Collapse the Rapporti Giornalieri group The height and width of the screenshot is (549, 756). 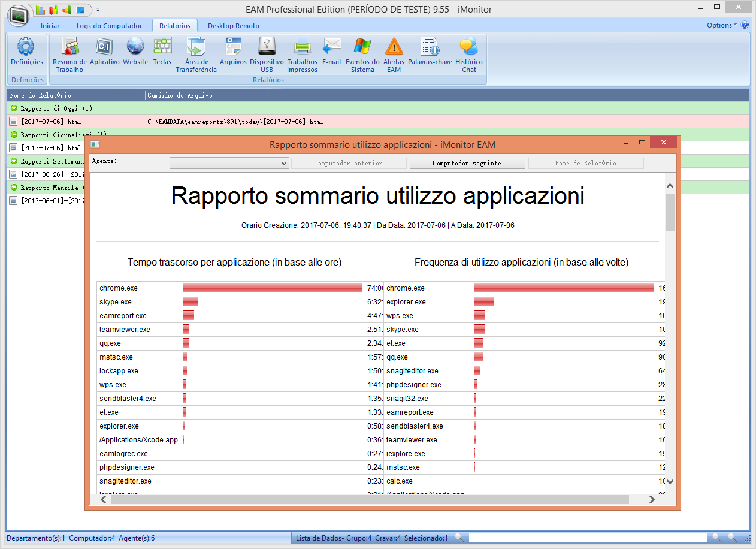(x=14, y=135)
